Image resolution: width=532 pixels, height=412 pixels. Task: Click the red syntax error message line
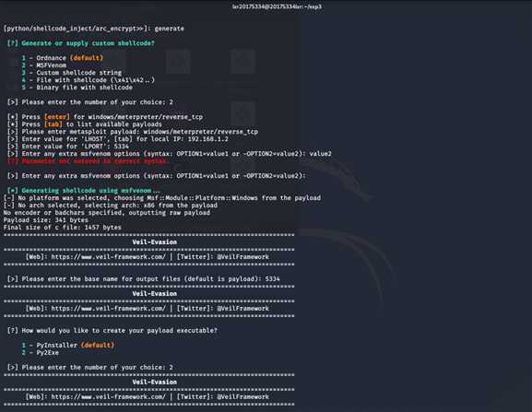[x=89, y=161]
